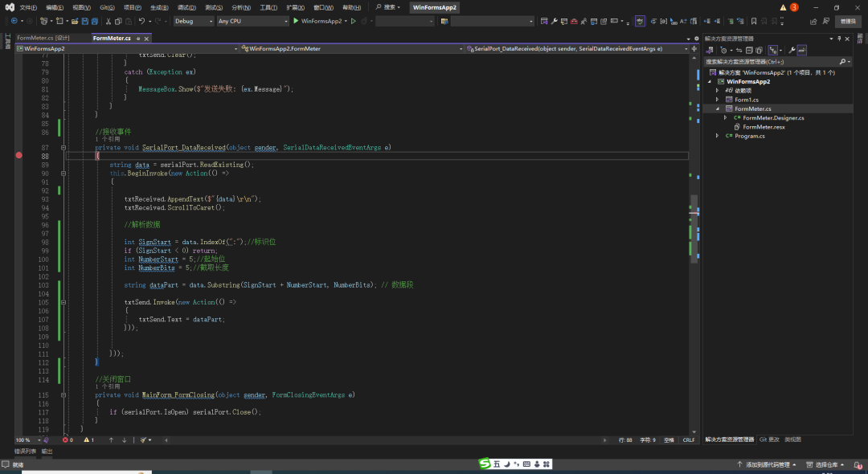The height and width of the screenshot is (474, 868).
Task: Click the notifications bell in status bar
Action: point(858,464)
